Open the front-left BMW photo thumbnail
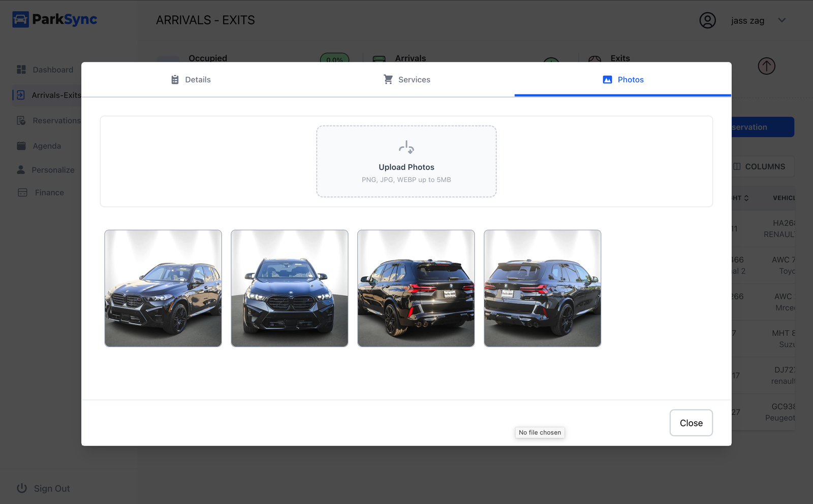This screenshot has width=813, height=504. tap(163, 289)
